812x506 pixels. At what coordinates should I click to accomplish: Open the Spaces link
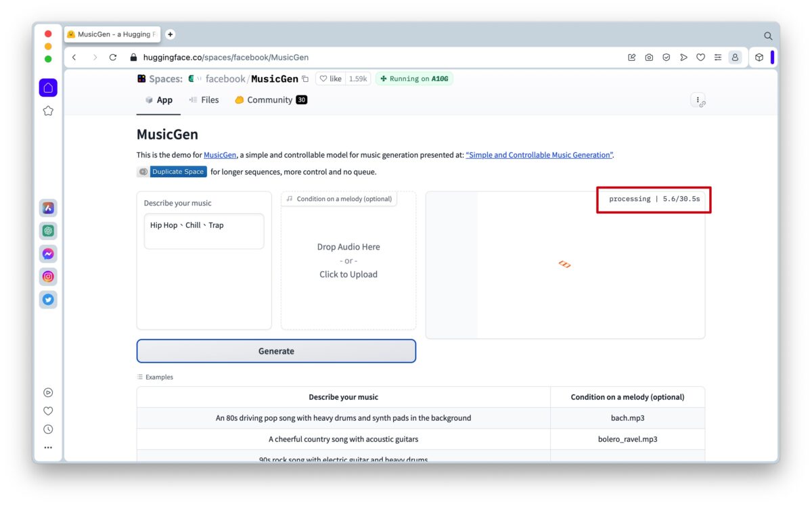coord(166,79)
